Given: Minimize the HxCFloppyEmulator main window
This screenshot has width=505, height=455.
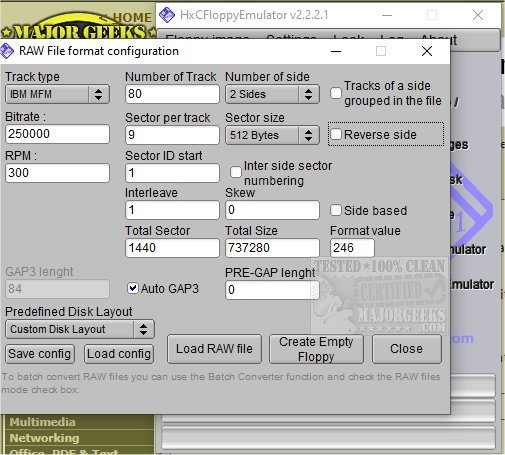Looking at the screenshot, I should point(387,15).
